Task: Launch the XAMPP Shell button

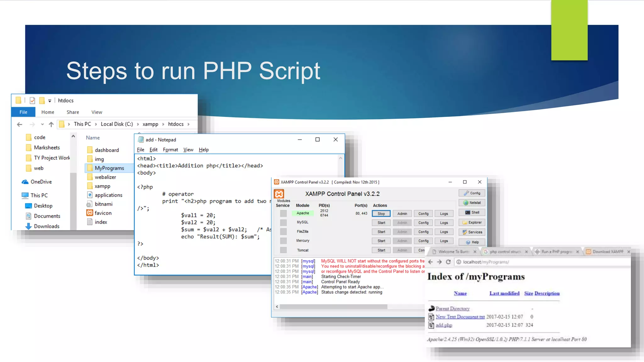Action: [472, 212]
